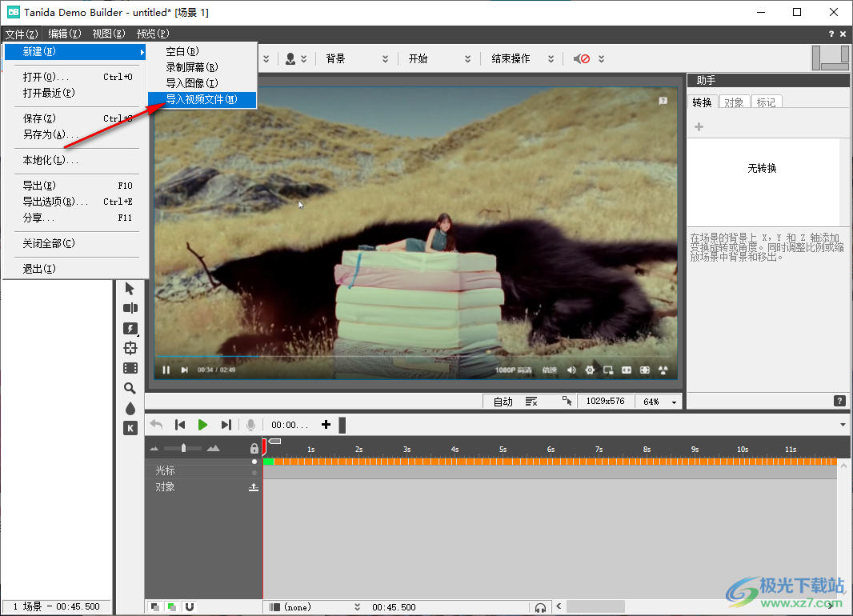Toggle the 光标 track visibility dot
The width and height of the screenshot is (853, 616).
(254, 472)
